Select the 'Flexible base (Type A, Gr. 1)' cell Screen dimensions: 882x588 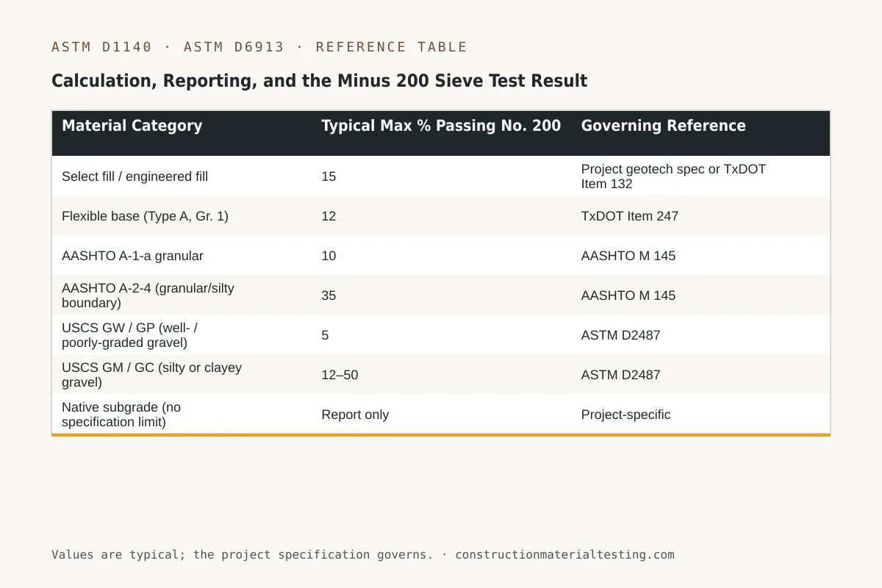pos(145,216)
